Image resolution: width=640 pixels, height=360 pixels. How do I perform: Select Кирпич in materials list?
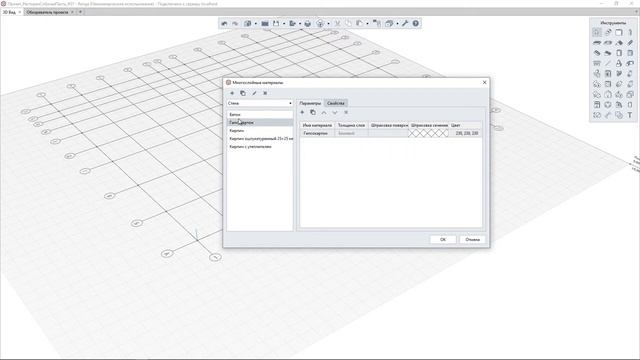click(x=260, y=131)
